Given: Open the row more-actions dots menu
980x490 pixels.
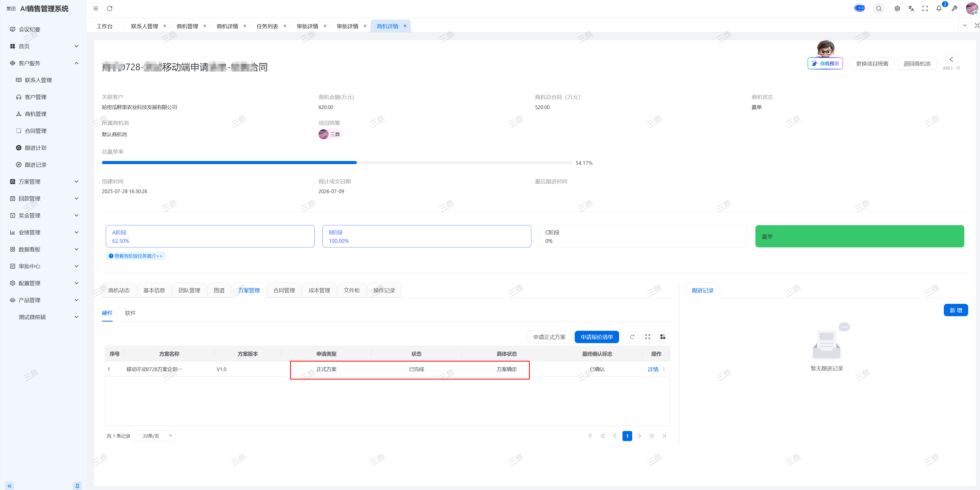Looking at the screenshot, I should (664, 369).
